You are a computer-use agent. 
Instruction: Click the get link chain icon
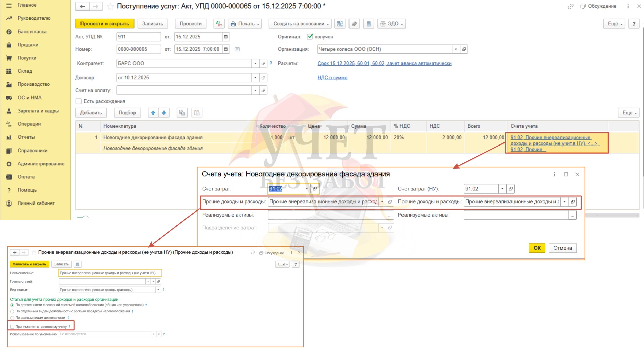(570, 6)
